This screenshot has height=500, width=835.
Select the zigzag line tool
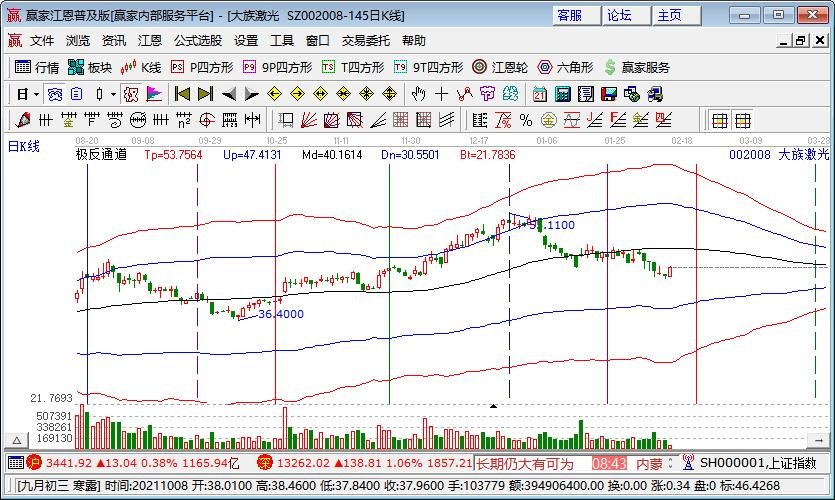point(464,95)
